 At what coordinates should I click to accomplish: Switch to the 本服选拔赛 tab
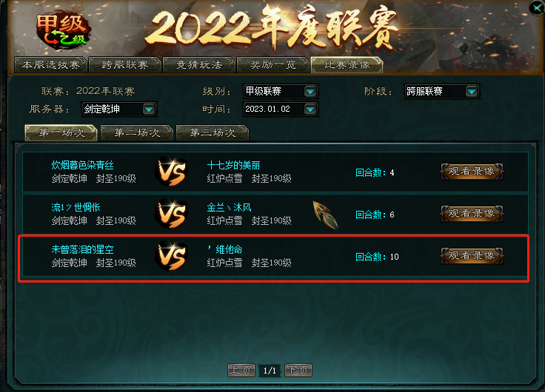tap(51, 65)
